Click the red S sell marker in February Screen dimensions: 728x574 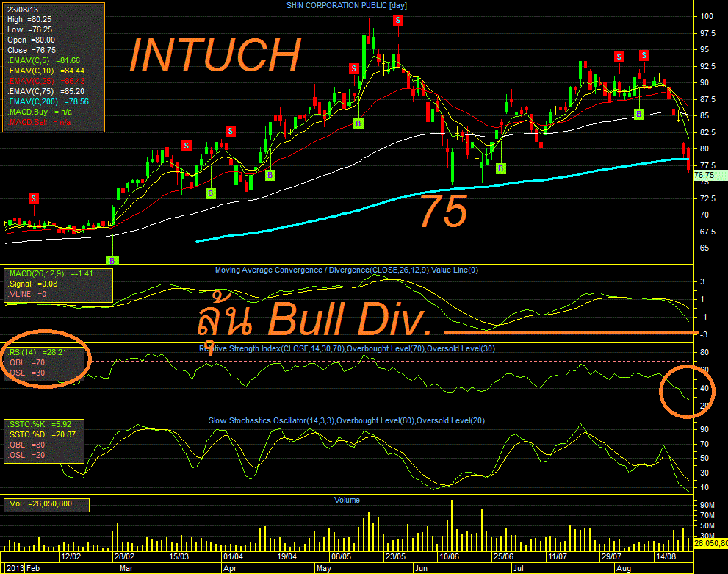coord(34,198)
